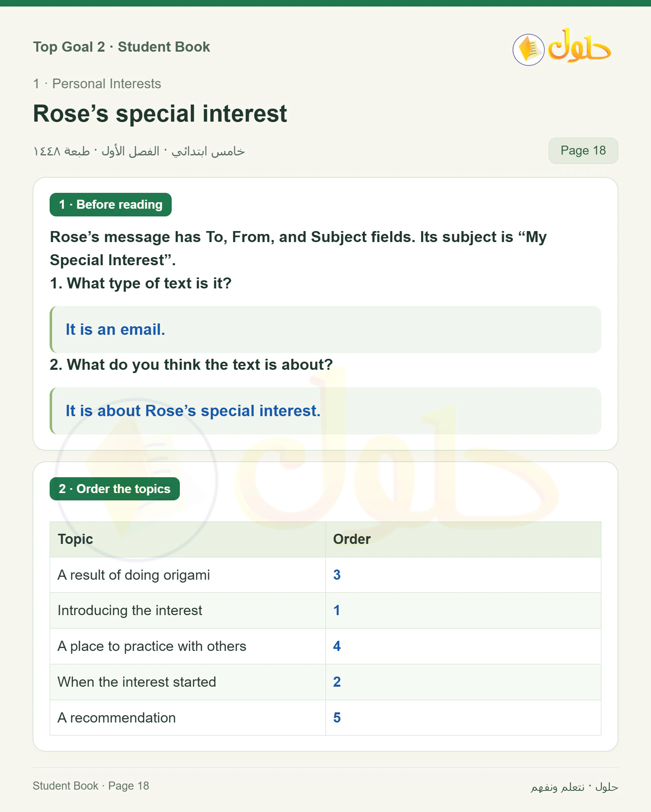
Task: Select the Page 18 badge
Action: [x=583, y=151]
